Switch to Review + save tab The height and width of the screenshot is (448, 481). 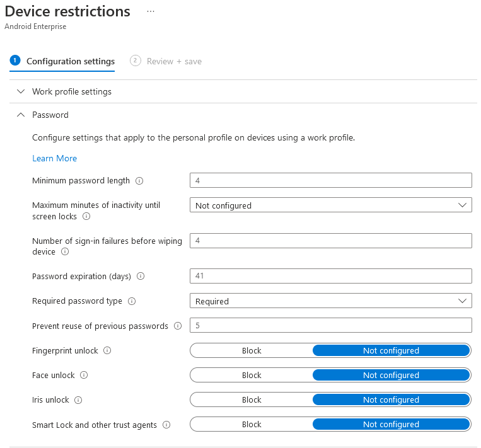tap(173, 61)
